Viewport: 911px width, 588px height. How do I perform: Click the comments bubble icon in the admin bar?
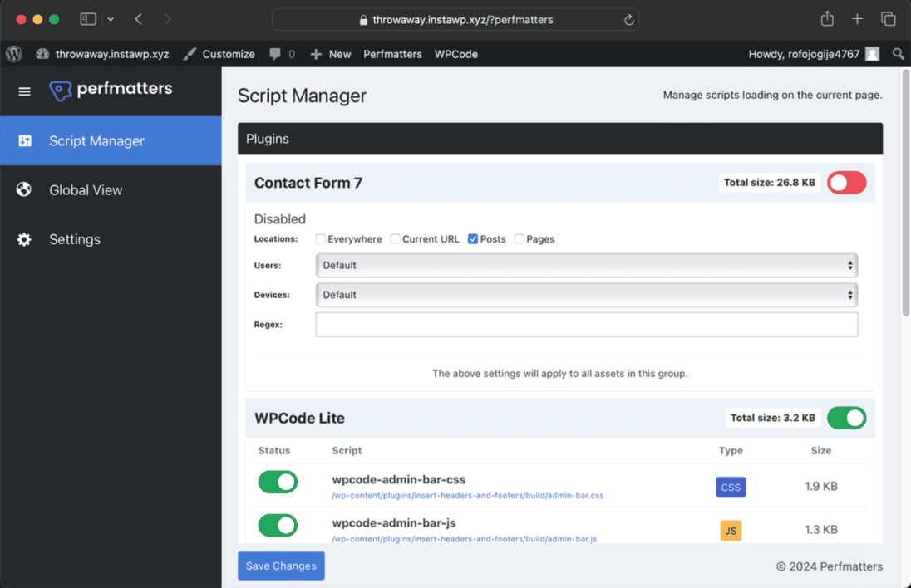[x=277, y=54]
